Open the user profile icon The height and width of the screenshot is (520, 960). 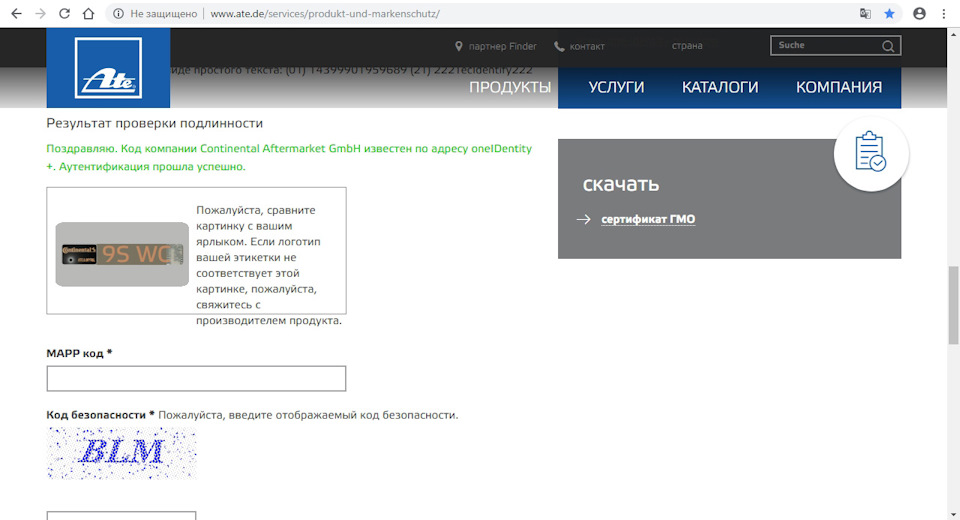[919, 13]
